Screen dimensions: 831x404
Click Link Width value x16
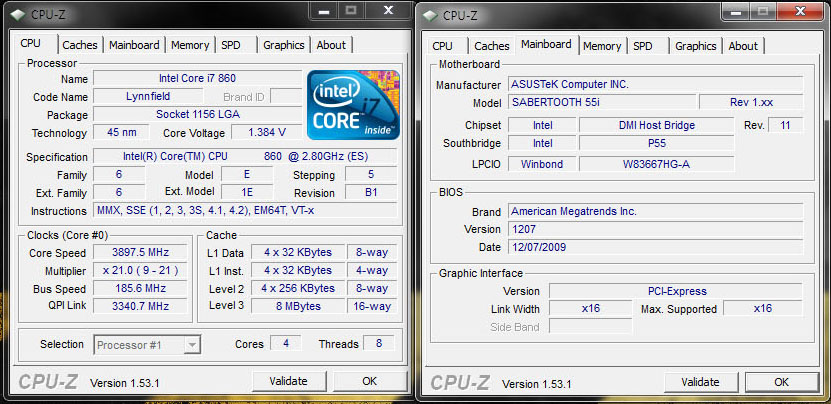(x=590, y=308)
